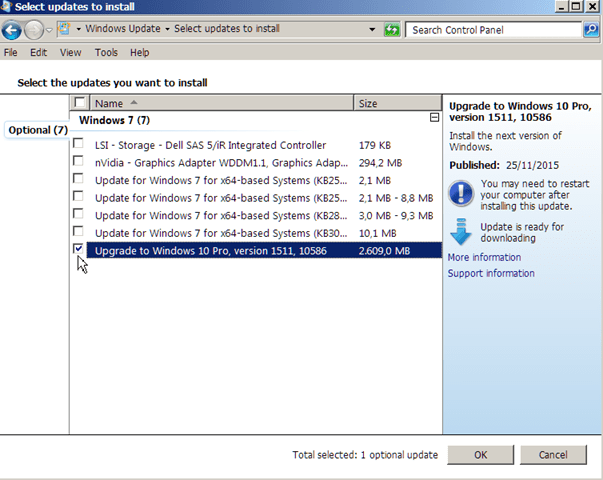603x480 pixels.
Task: Click the green Refresh icon
Action: 392,30
